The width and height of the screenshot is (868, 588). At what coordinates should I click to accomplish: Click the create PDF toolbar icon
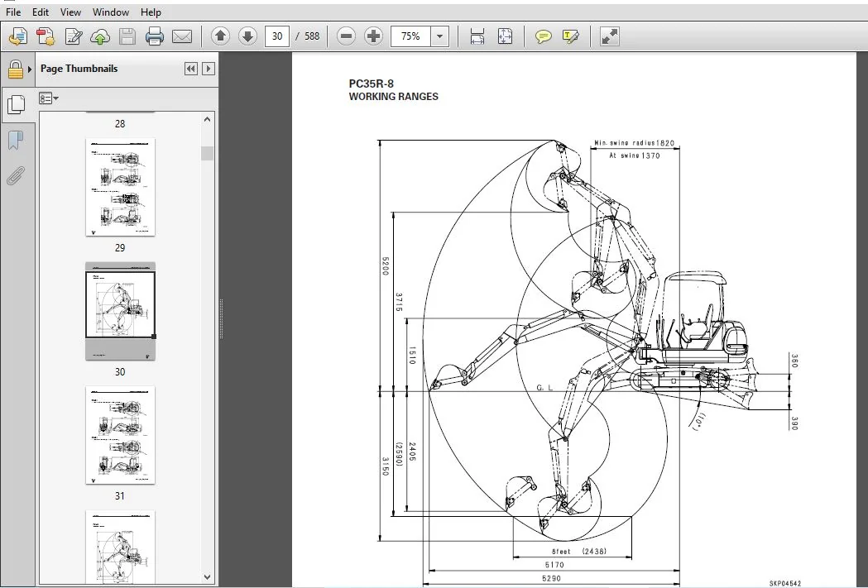point(46,36)
